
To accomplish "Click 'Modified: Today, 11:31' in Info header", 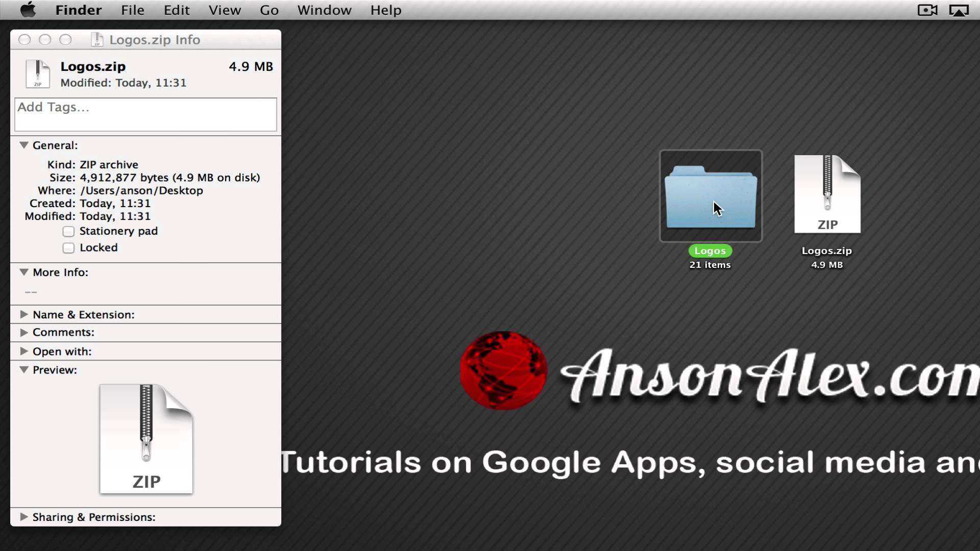I will pyautogui.click(x=124, y=83).
